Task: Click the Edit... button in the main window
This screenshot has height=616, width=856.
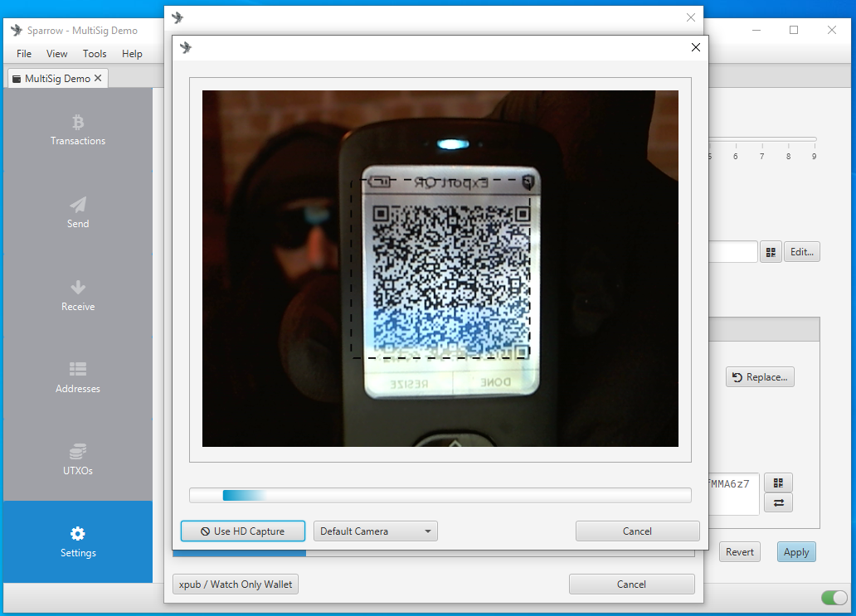Action: pyautogui.click(x=802, y=252)
